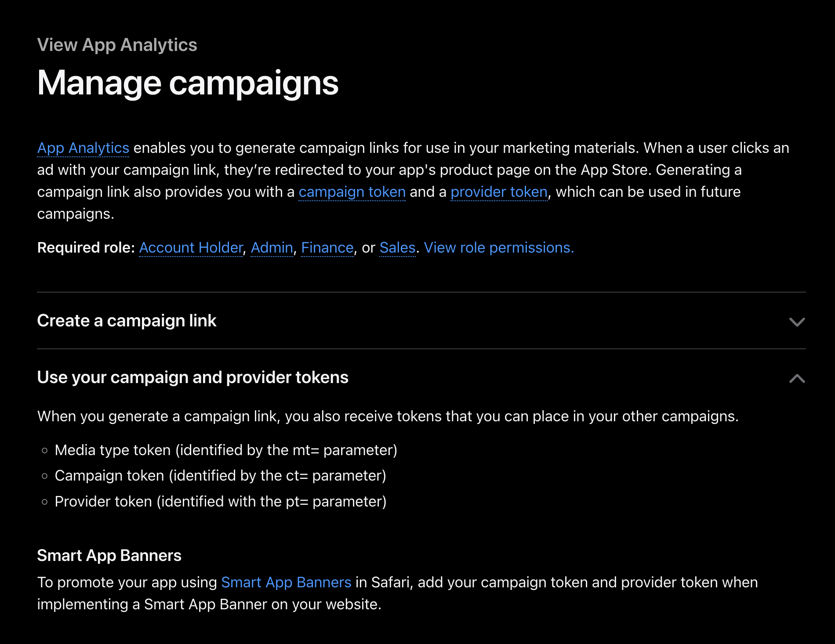Open the Finance role link
This screenshot has height=644, width=835.
tap(327, 248)
